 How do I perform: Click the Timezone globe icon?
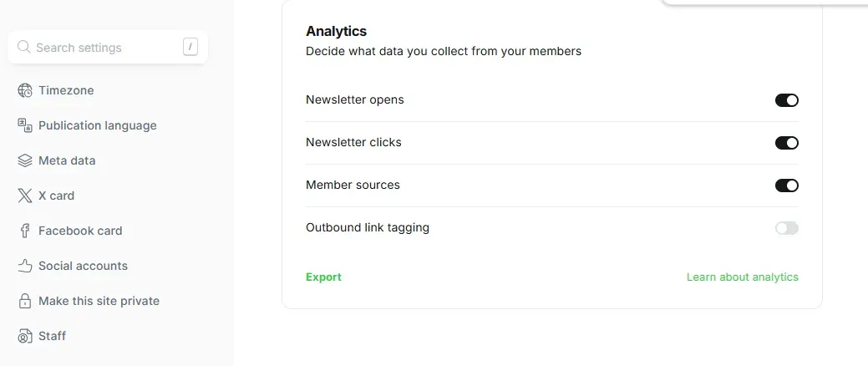[x=25, y=90]
